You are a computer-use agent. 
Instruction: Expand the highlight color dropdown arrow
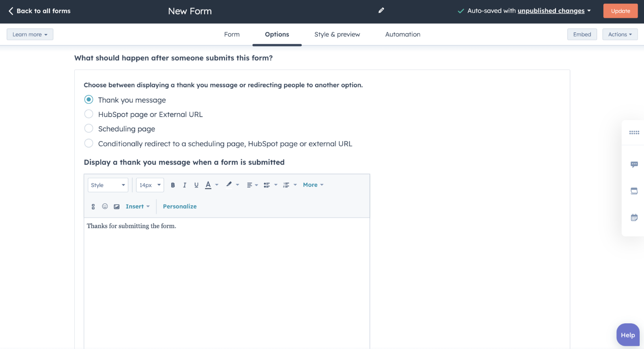[x=237, y=185]
